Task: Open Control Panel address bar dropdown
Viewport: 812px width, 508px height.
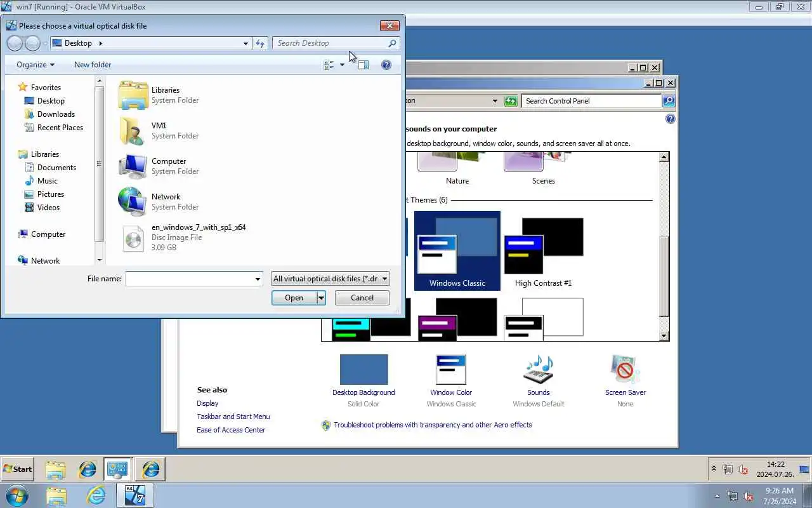Action: point(495,101)
